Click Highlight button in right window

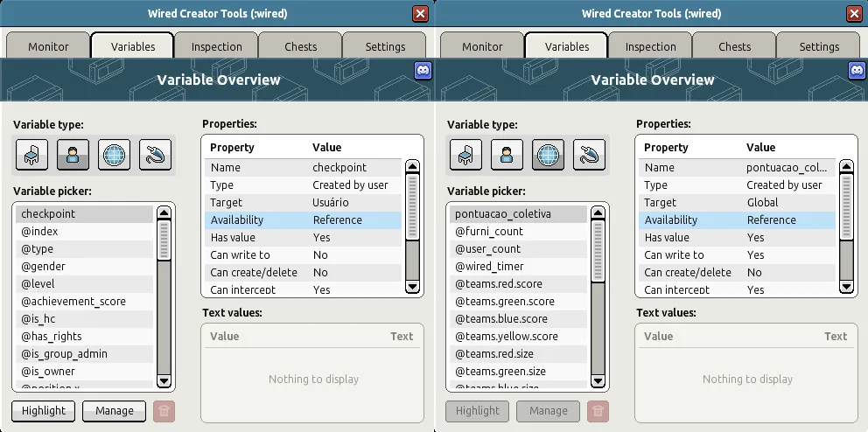tap(477, 411)
